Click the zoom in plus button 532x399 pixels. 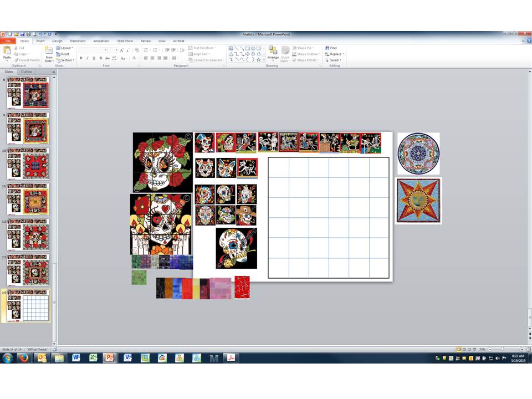(522, 349)
